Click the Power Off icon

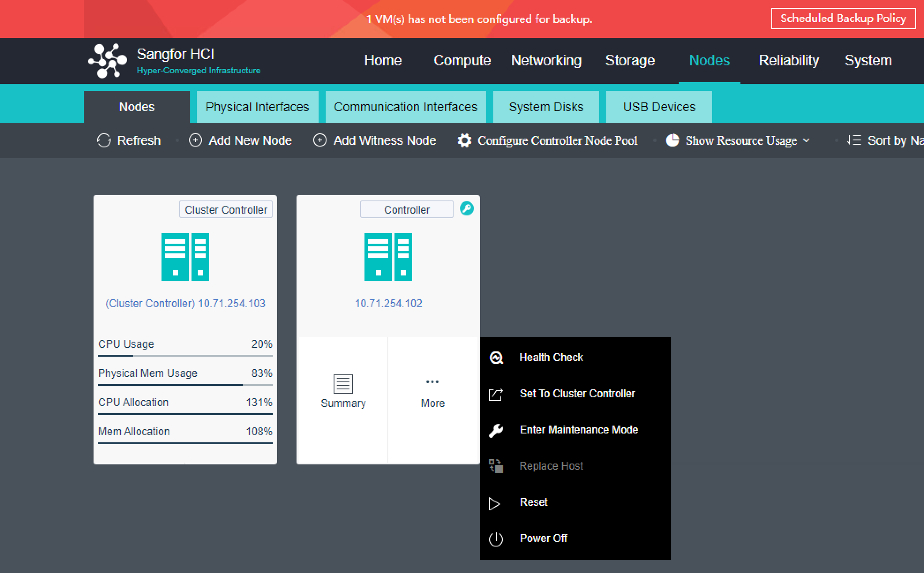tap(496, 539)
